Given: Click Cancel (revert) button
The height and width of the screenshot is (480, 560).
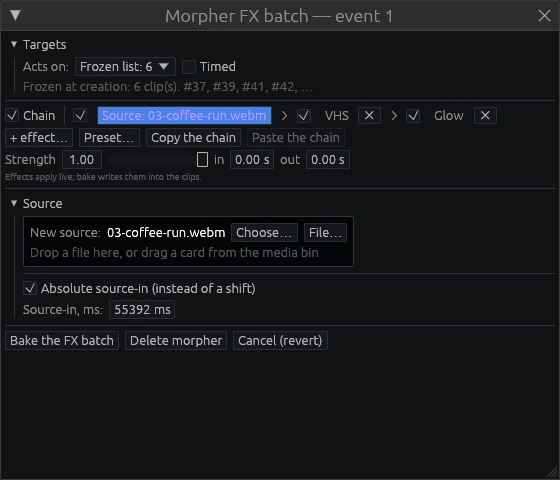Looking at the screenshot, I should click(x=280, y=340).
